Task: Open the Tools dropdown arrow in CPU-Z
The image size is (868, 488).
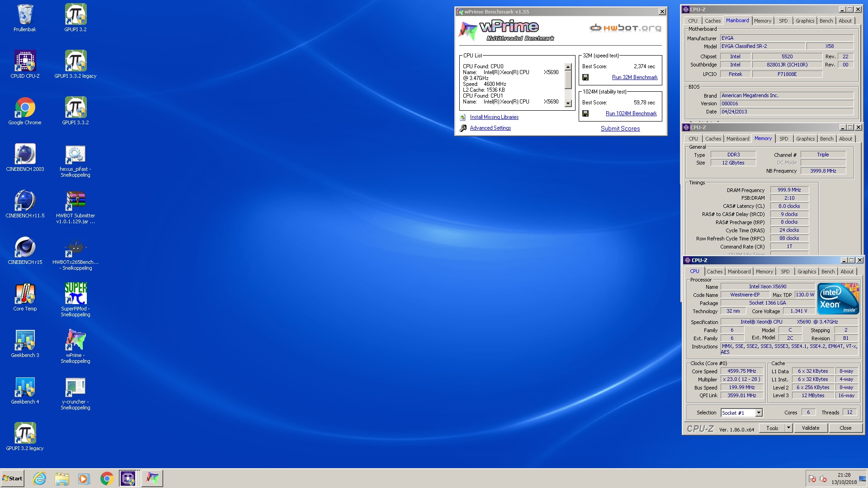Action: (x=788, y=428)
